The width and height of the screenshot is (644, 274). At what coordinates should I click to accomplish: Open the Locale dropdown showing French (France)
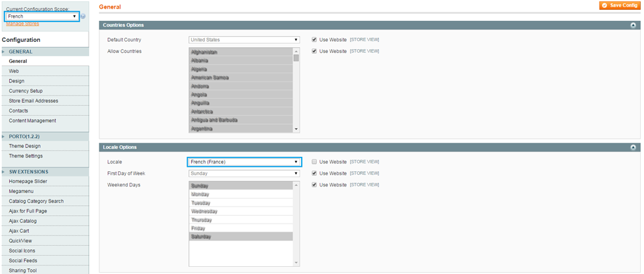243,162
